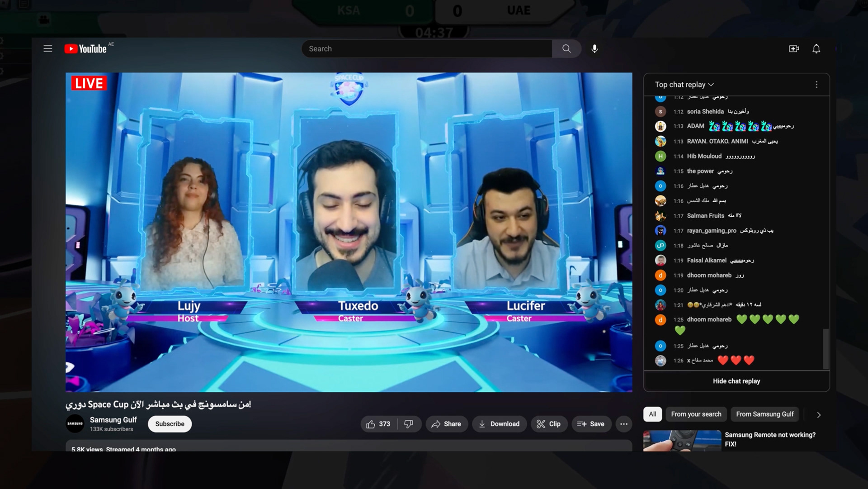
Task: Open notifications bell
Action: [816, 49]
